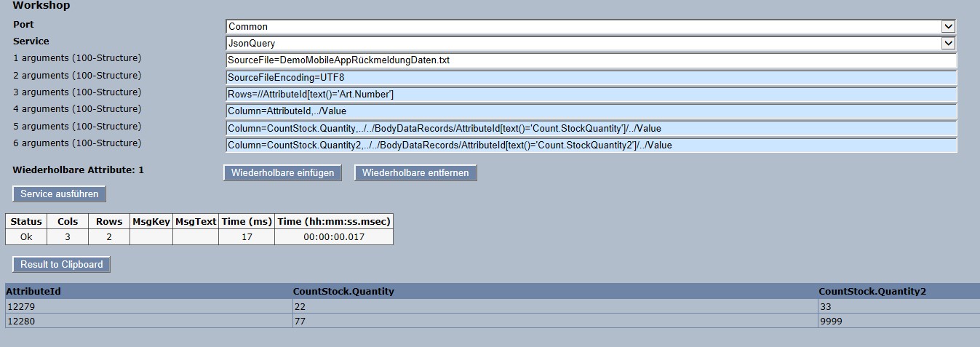The width and height of the screenshot is (980, 347).
Task: Click the Service label
Action: (31, 41)
